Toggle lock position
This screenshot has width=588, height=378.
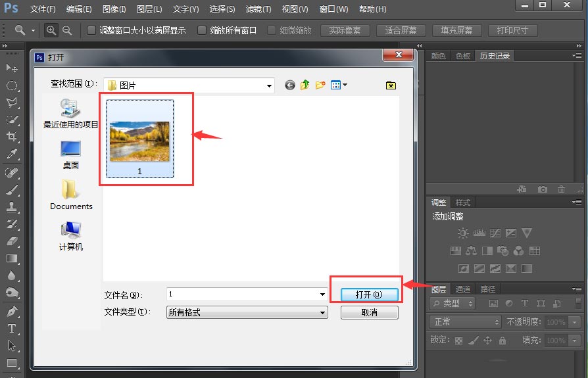pos(487,340)
